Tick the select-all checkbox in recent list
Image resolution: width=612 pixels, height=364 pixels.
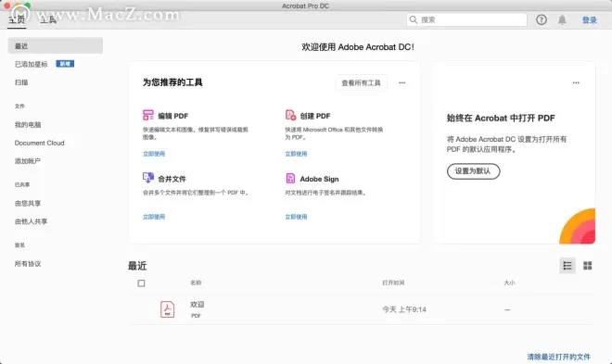pos(141,283)
